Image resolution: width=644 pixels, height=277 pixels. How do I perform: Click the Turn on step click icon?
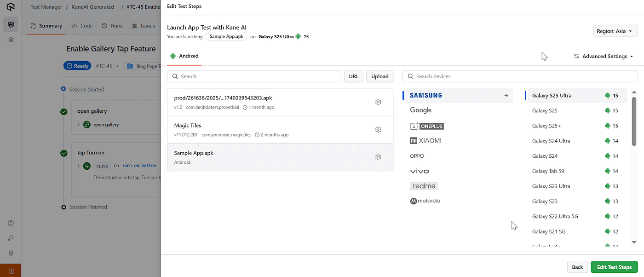tap(86, 166)
